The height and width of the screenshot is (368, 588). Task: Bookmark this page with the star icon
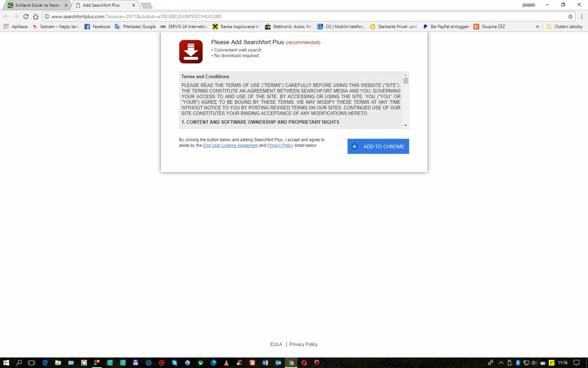(x=570, y=16)
